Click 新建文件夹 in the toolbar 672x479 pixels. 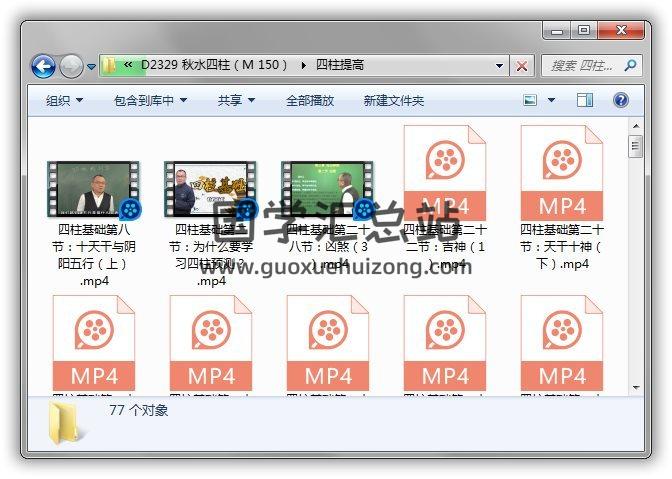(x=393, y=101)
